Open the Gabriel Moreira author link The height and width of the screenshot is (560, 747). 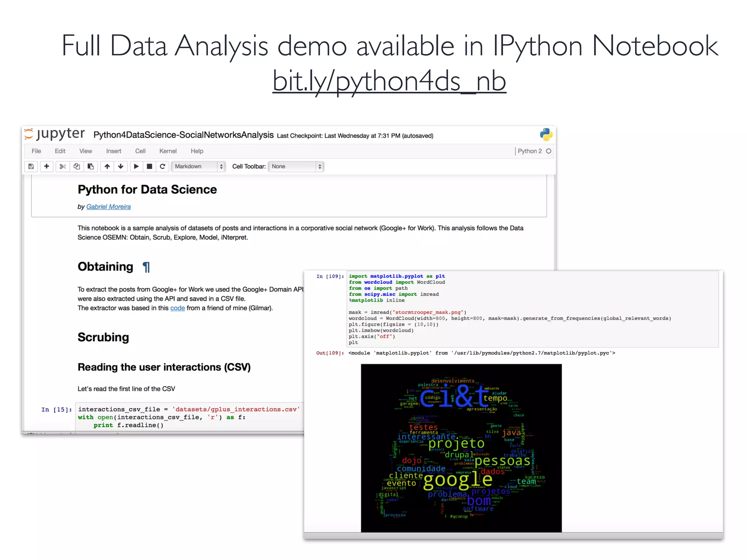[x=108, y=207]
